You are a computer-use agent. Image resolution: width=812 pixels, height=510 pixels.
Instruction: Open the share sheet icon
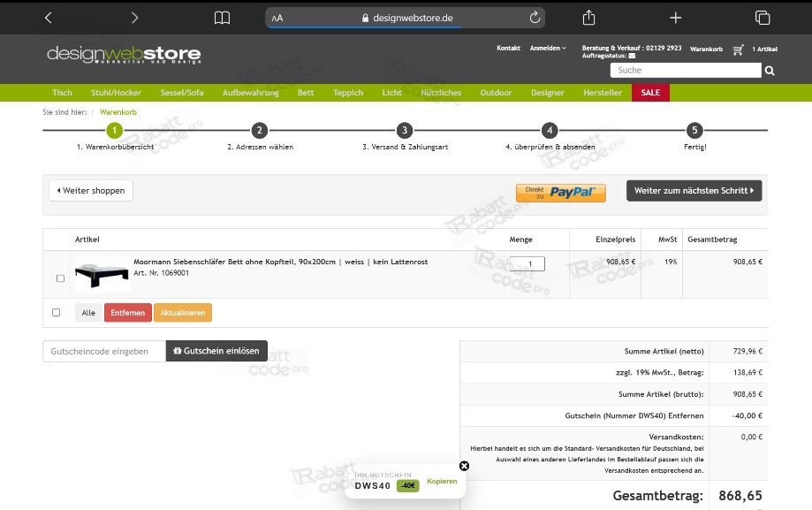[588, 18]
